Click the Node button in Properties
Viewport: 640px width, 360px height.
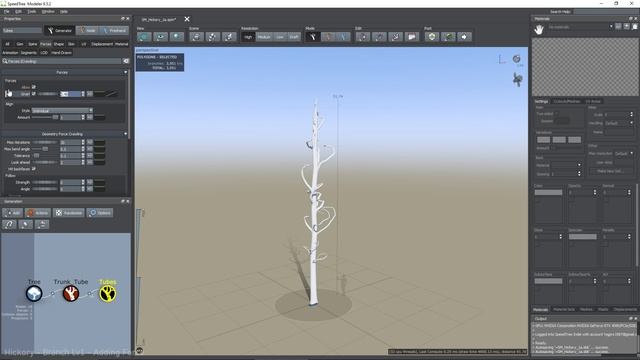[87, 31]
